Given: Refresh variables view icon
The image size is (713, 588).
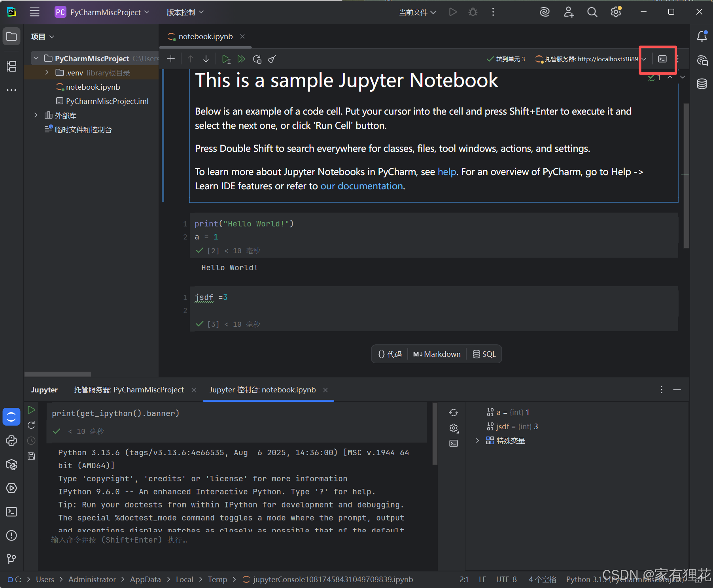Looking at the screenshot, I should 454,413.
